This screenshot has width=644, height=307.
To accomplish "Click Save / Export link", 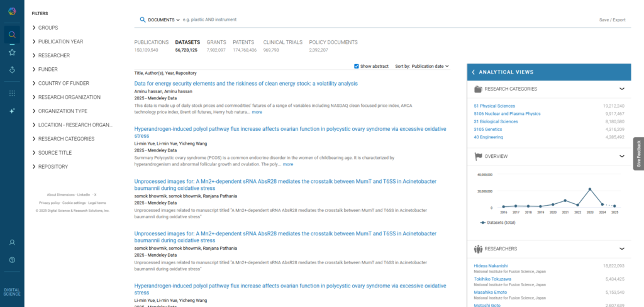I will click(x=612, y=20).
